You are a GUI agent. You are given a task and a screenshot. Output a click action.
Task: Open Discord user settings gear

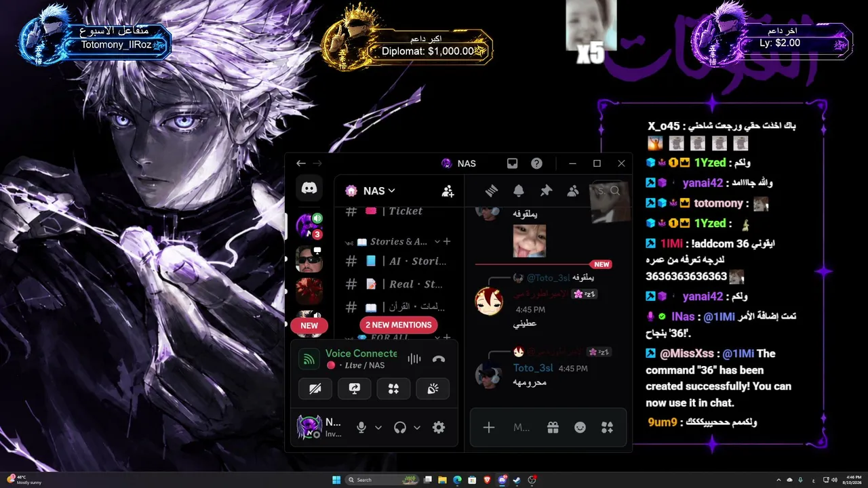[x=439, y=427]
